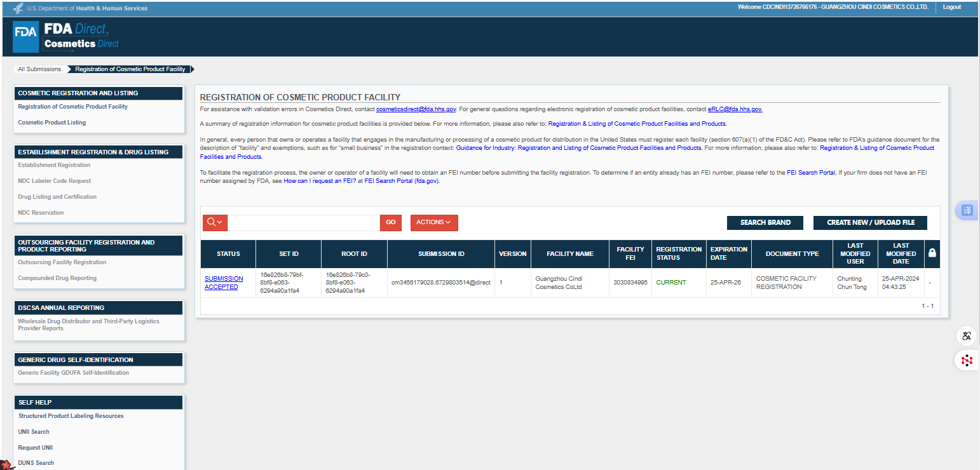Click the red network node floating icon
Image resolution: width=980 pixels, height=470 pixels.
[x=967, y=360]
